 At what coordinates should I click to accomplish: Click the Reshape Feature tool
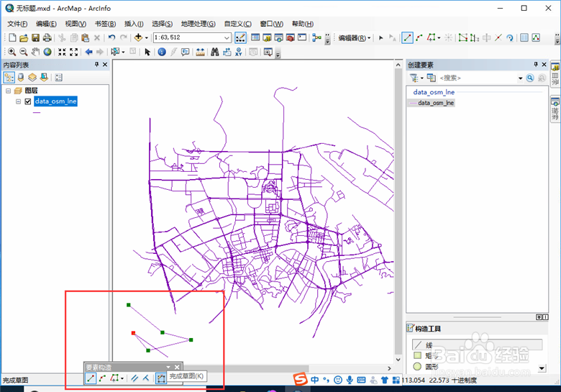475,37
